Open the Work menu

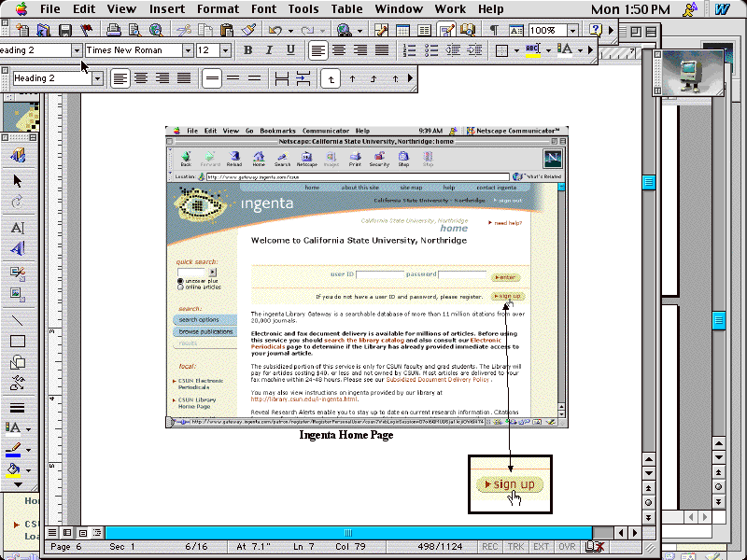tap(450, 9)
